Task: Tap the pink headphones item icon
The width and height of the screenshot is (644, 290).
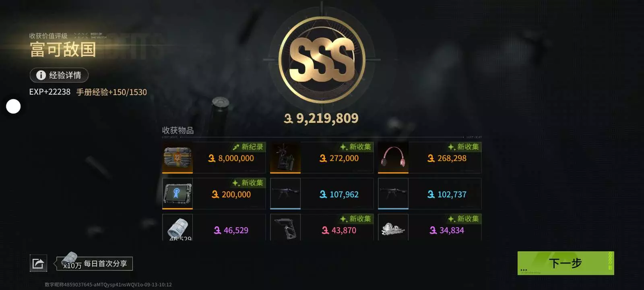Action: pyautogui.click(x=393, y=157)
